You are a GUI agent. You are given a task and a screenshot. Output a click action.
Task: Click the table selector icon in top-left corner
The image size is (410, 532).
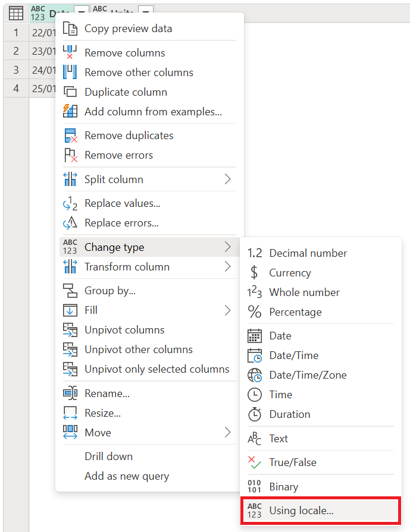tap(15, 12)
